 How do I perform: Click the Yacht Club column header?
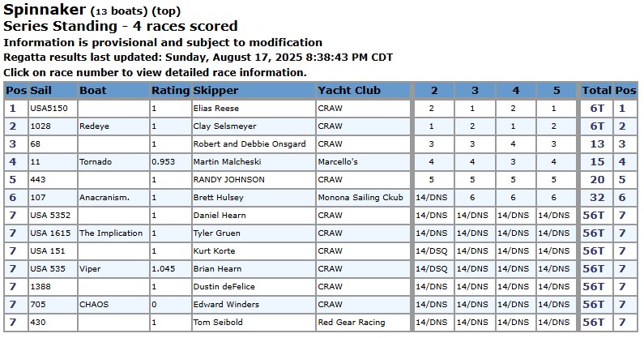349,91
